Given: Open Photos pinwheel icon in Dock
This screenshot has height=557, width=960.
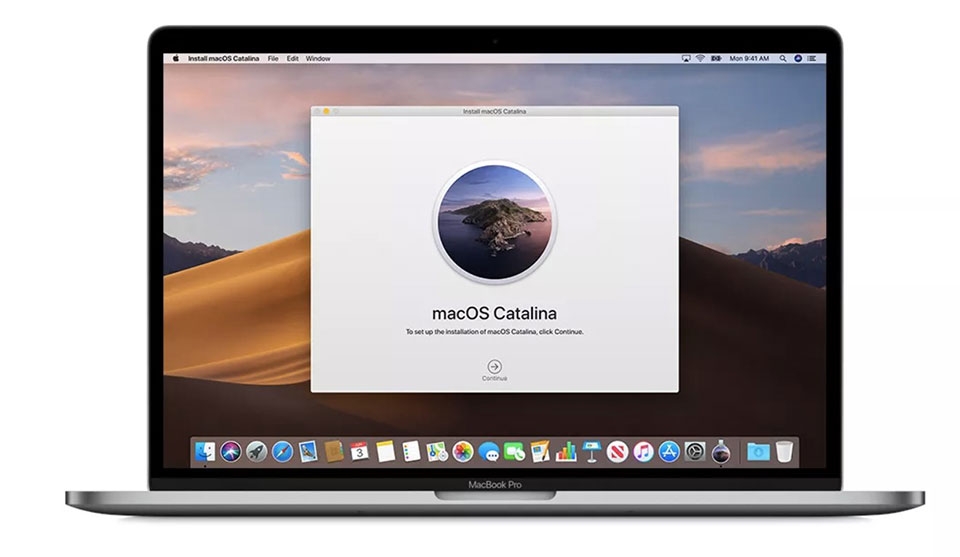Looking at the screenshot, I should click(463, 452).
